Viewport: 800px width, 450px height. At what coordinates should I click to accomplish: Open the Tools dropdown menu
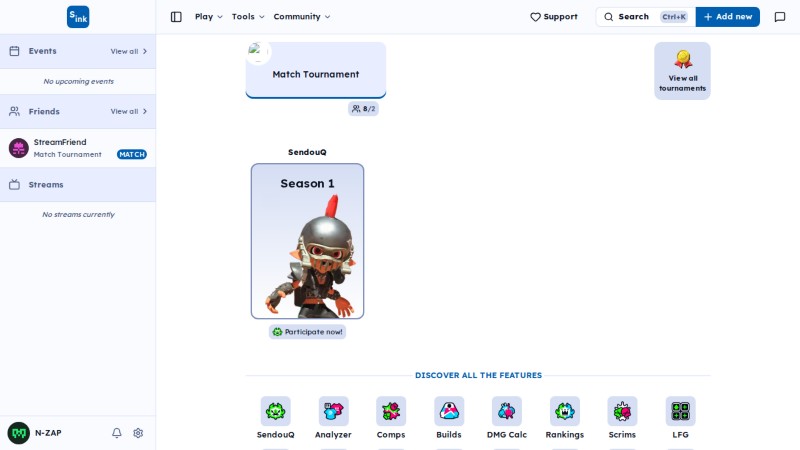tap(248, 17)
